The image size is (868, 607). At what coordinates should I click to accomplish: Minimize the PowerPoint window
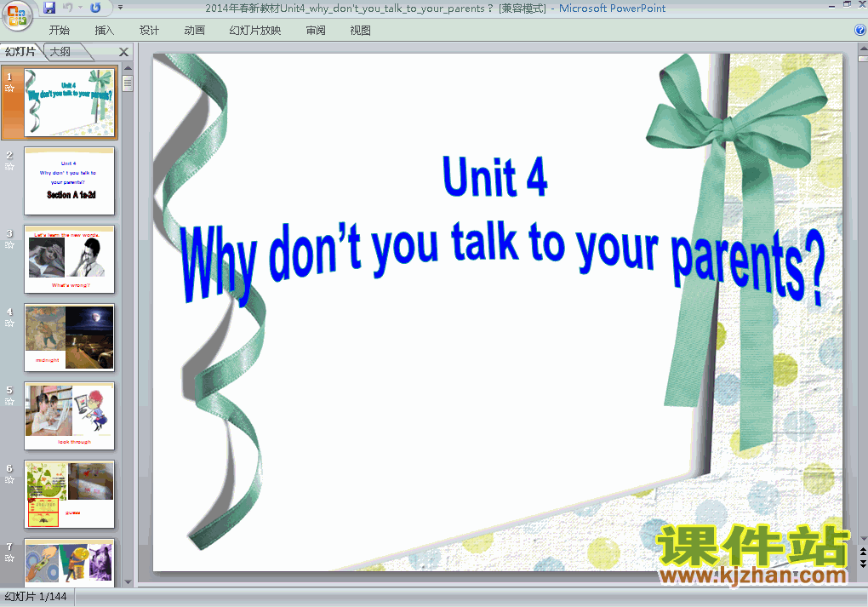(831, 6)
